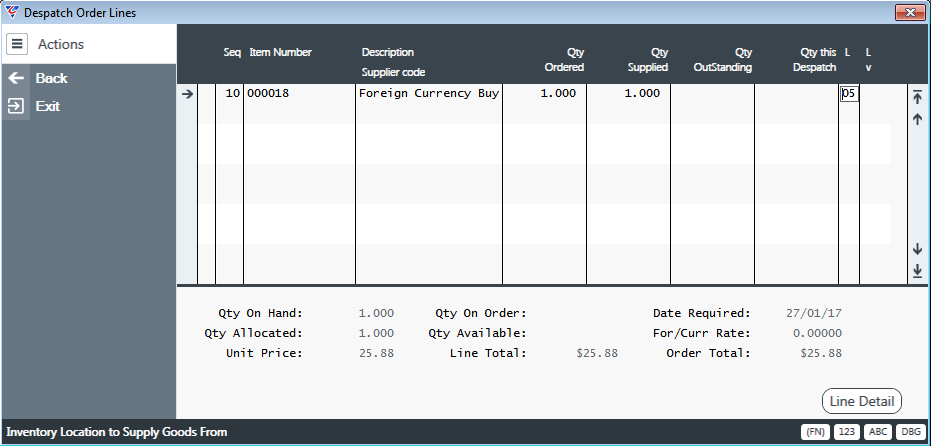This screenshot has height=446, width=932.
Task: Click the Qty On Order label
Action: (481, 313)
